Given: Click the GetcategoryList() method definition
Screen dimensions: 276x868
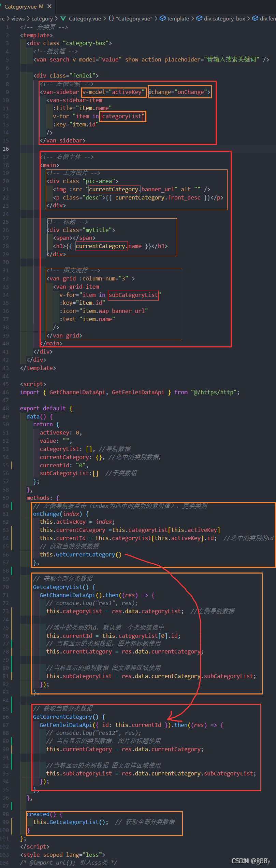Looking at the screenshot, I should point(64,587).
